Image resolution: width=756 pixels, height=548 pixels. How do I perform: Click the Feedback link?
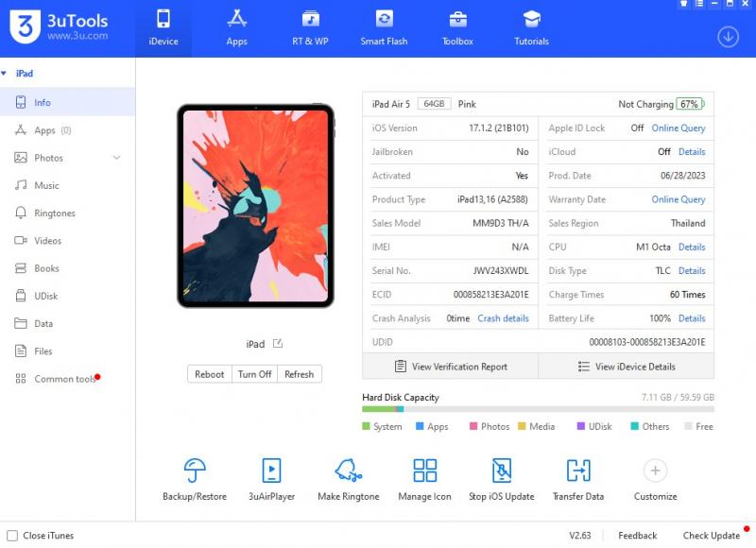pyautogui.click(x=637, y=536)
